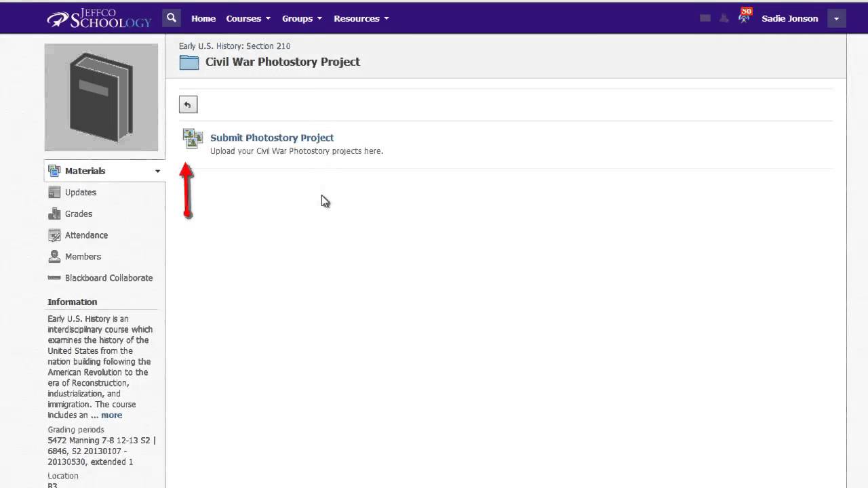This screenshot has height=488, width=868.
Task: Click the Attendance icon in sidebar
Action: coord(54,235)
